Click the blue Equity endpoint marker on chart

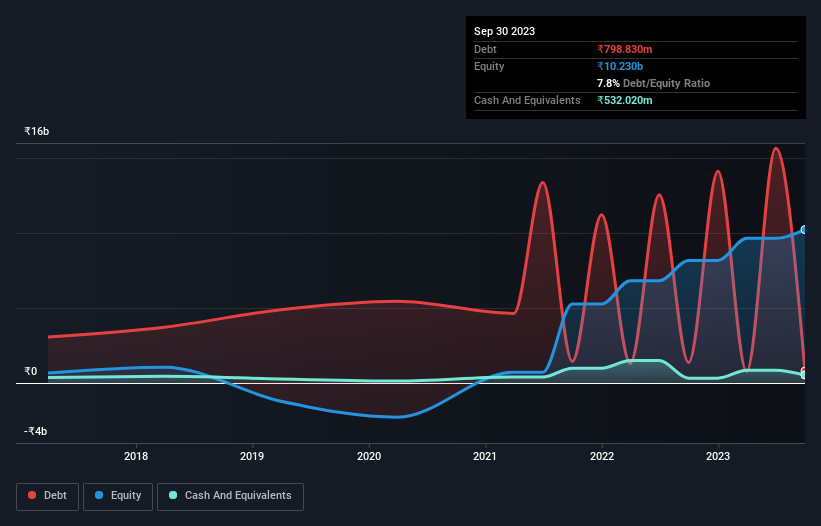(x=804, y=230)
